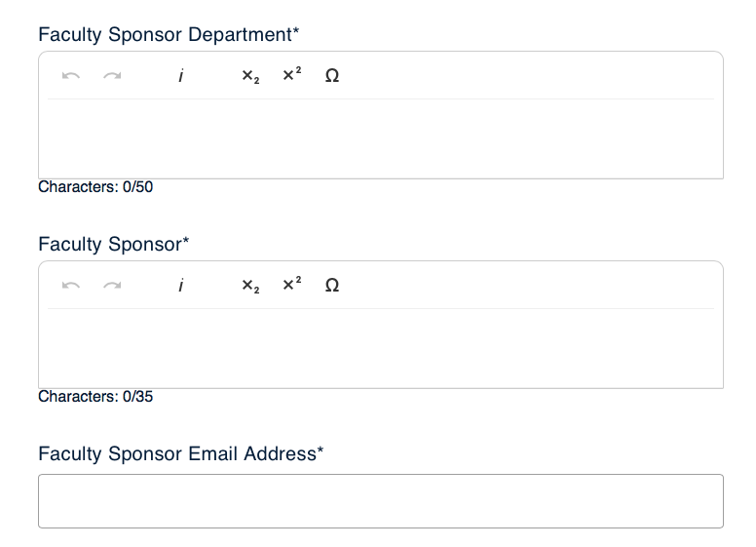This screenshot has height=547, width=756.
Task: Toggle italic in the Faculty Sponsor editor
Action: 181,286
